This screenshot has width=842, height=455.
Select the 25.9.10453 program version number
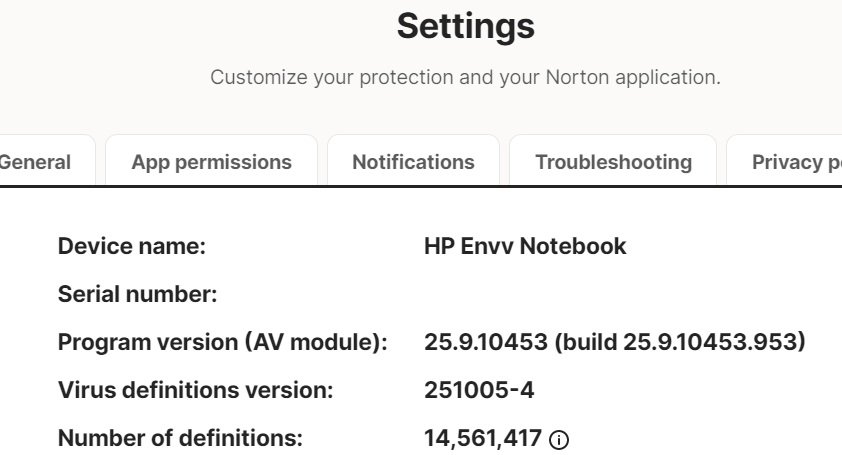[486, 342]
